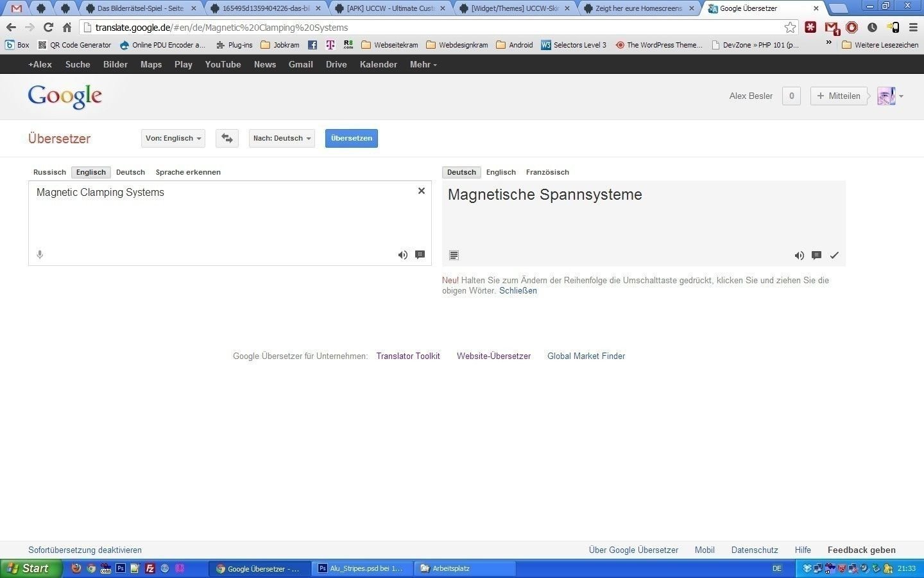Click the blue Übersetzen button

click(x=351, y=138)
